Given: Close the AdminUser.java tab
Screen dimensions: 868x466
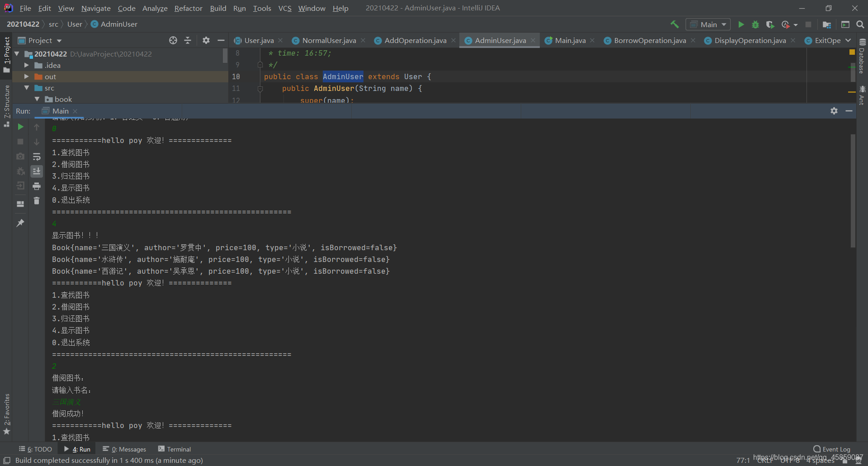Looking at the screenshot, I should tap(533, 40).
